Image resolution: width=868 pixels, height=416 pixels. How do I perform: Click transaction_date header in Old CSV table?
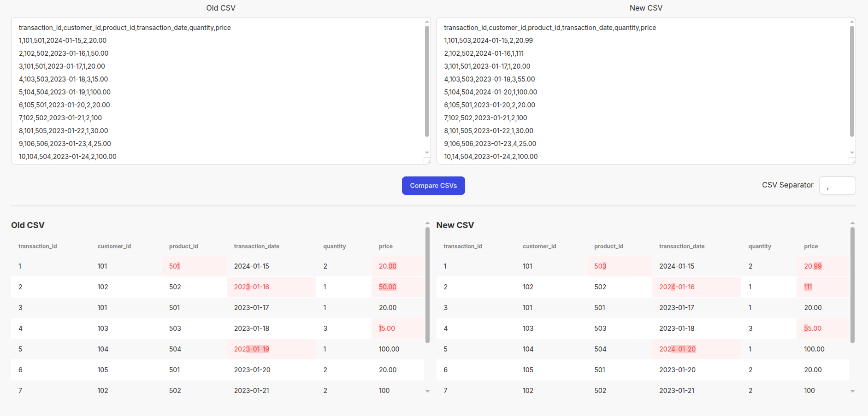(x=257, y=246)
